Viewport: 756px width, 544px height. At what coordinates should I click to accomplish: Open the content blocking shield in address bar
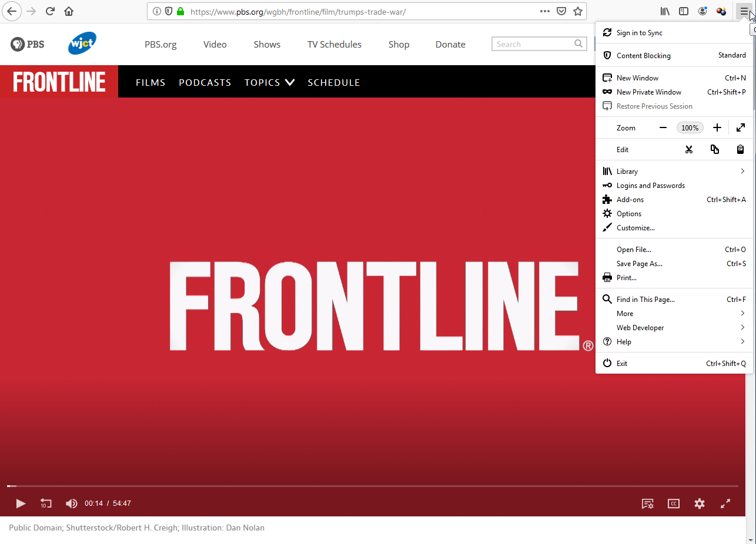(169, 11)
